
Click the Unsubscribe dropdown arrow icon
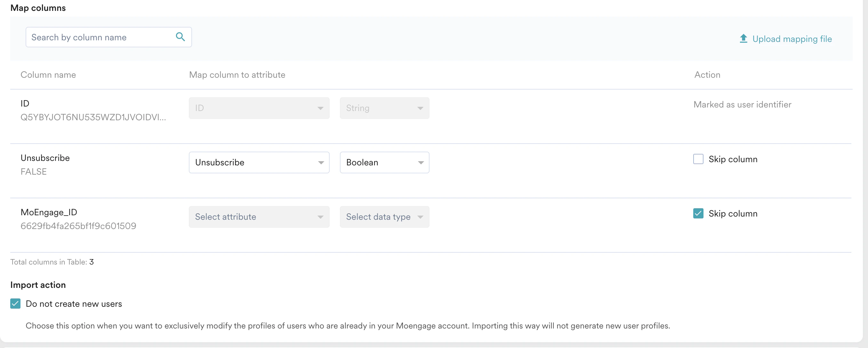pos(321,163)
